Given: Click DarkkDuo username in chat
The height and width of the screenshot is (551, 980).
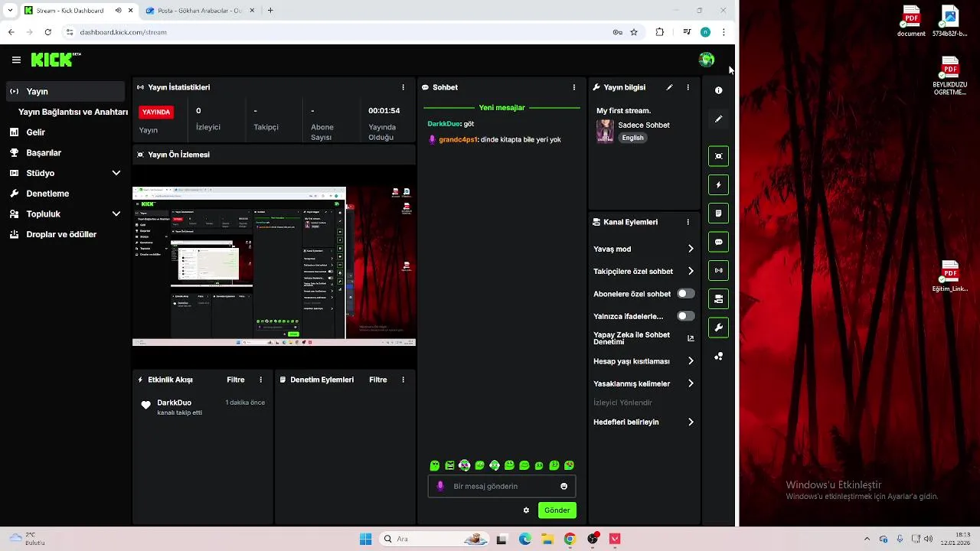Looking at the screenshot, I should [443, 124].
